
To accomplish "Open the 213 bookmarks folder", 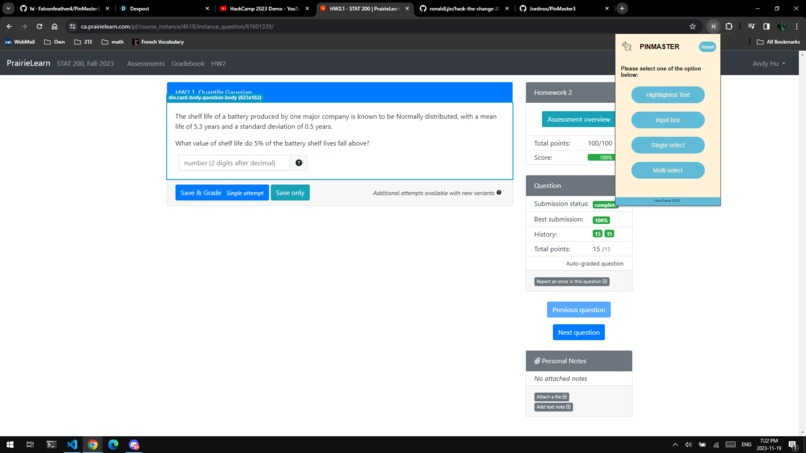I will pos(83,42).
